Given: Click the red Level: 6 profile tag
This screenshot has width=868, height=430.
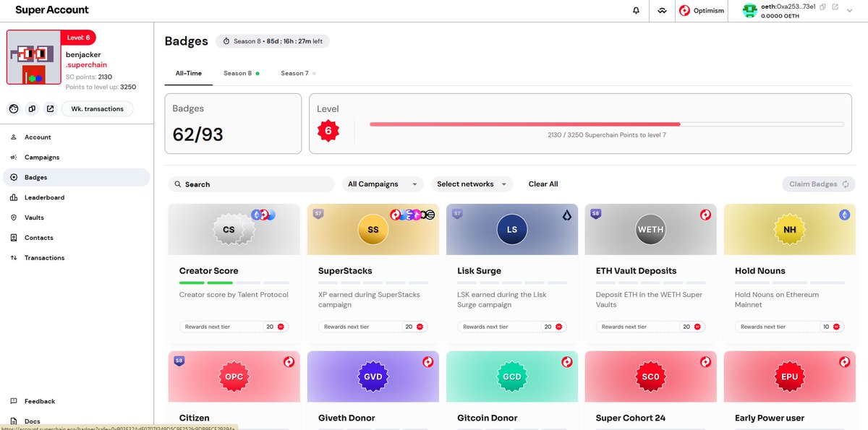Looking at the screenshot, I should (80, 38).
